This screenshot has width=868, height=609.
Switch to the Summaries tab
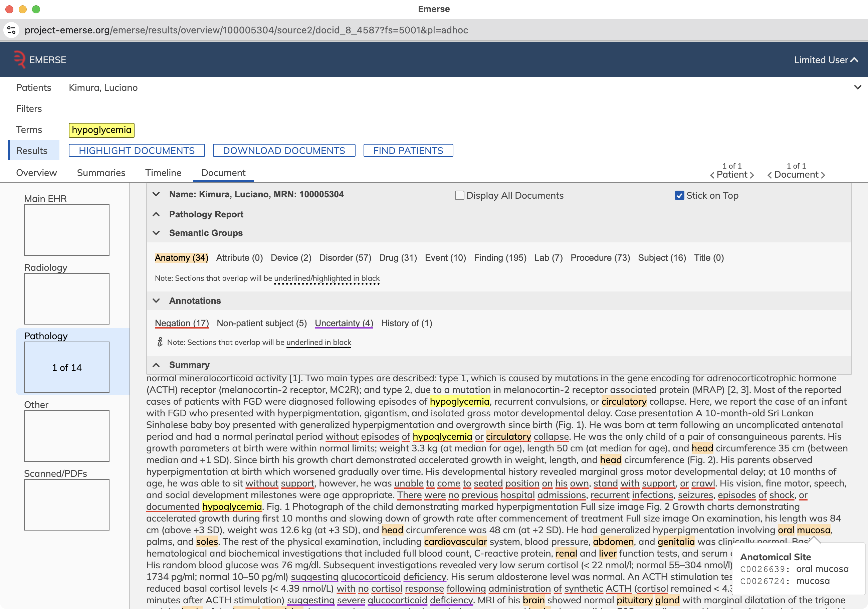[x=101, y=173]
